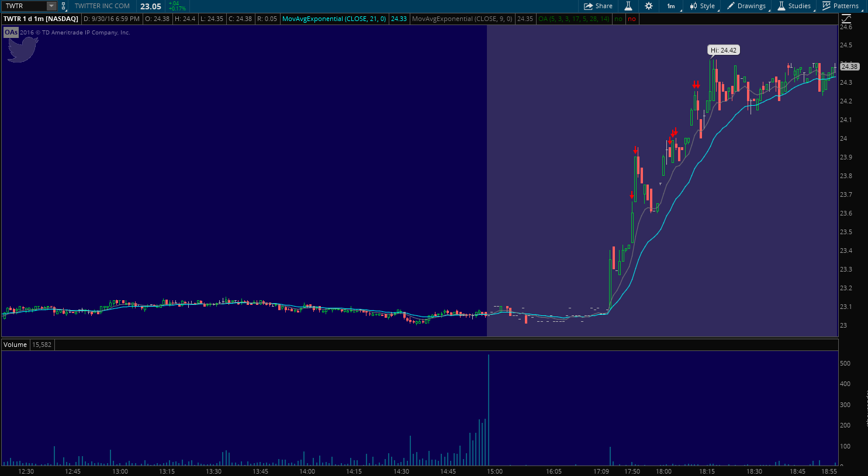
Task: Click the 'TWITTER INC COM' company name
Action: click(102, 6)
